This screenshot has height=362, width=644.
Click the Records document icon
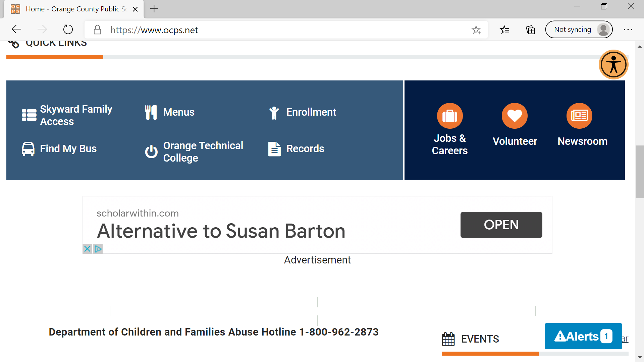pyautogui.click(x=274, y=149)
